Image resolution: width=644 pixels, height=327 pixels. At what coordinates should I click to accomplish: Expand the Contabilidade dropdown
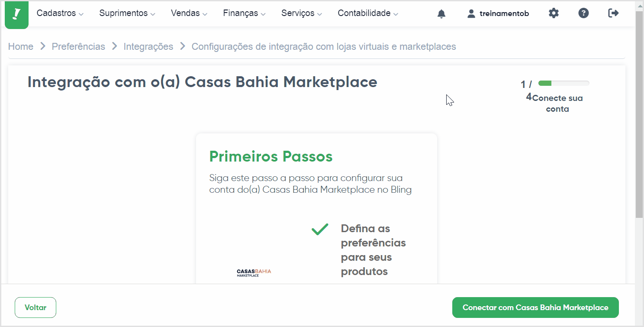click(367, 13)
